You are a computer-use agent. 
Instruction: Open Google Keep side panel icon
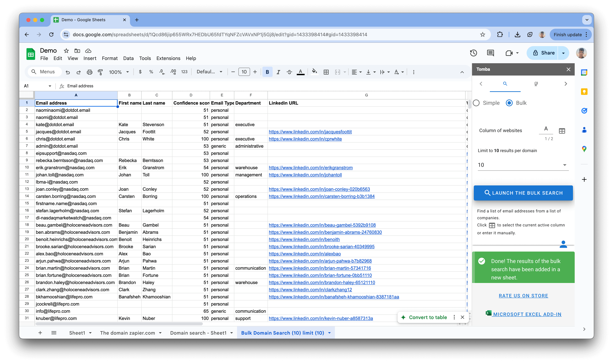[584, 92]
